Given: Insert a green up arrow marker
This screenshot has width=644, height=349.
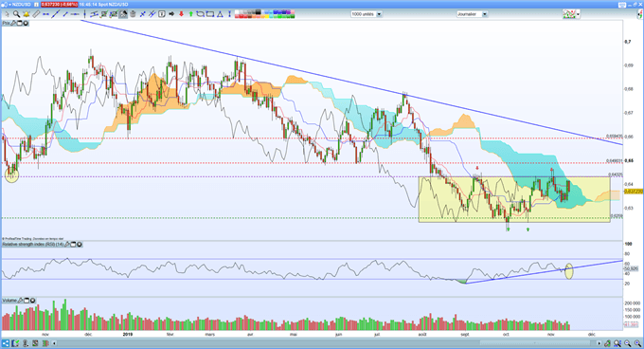Looking at the screenshot, I should pyautogui.click(x=191, y=14).
